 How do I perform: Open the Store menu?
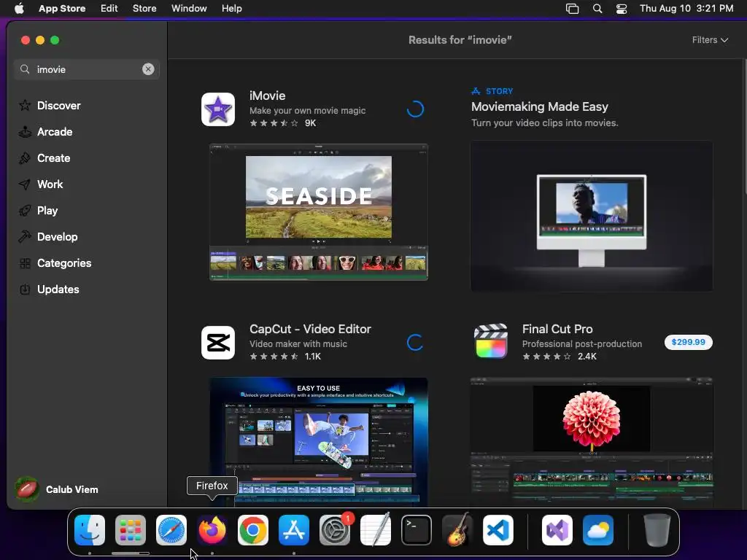coord(144,8)
